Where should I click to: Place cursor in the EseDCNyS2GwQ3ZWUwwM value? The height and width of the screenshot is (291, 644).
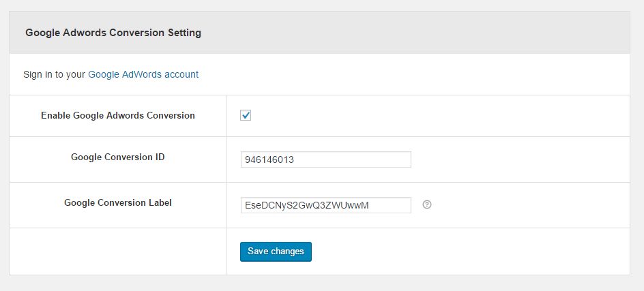[306, 205]
